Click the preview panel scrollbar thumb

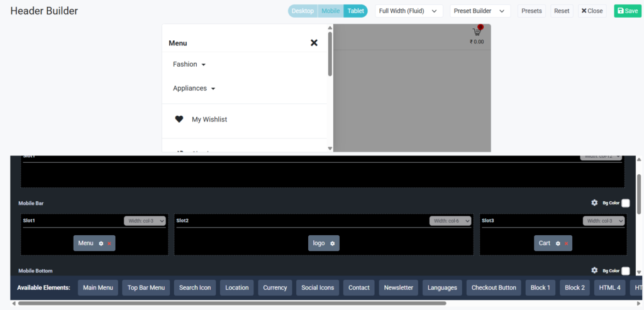(330, 54)
